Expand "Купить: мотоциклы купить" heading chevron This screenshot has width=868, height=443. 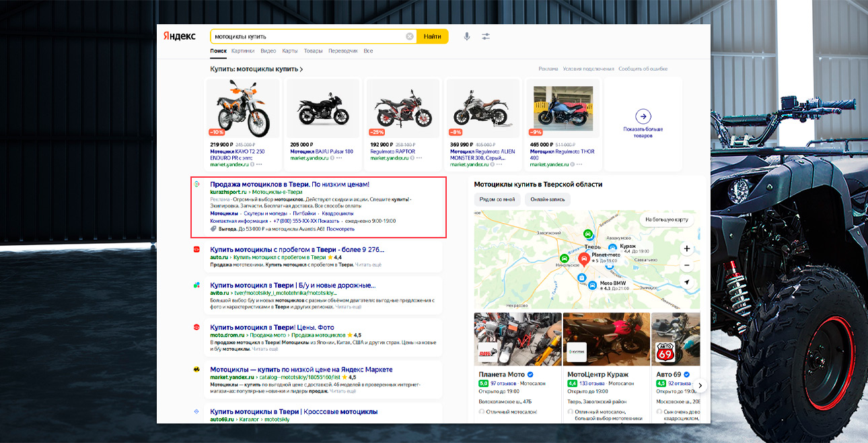301,69
